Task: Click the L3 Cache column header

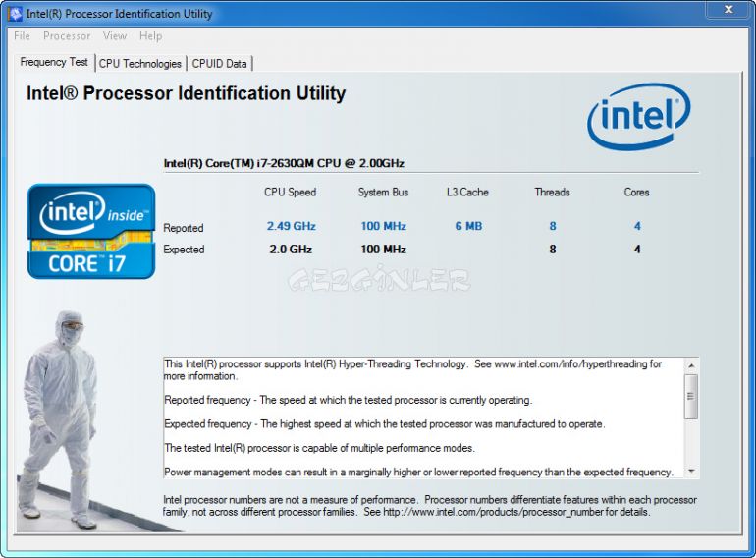Action: [x=467, y=192]
